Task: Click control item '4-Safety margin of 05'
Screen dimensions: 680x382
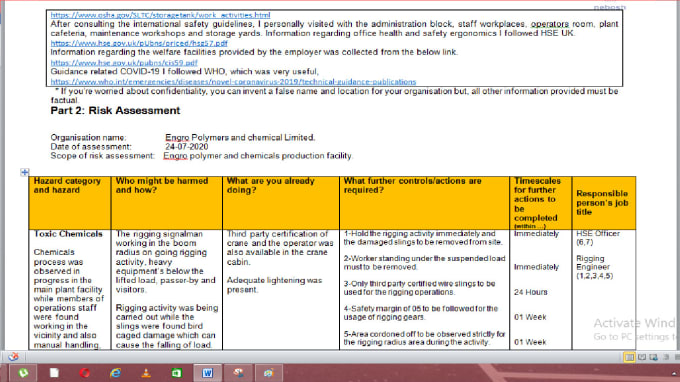Action: click(420, 313)
